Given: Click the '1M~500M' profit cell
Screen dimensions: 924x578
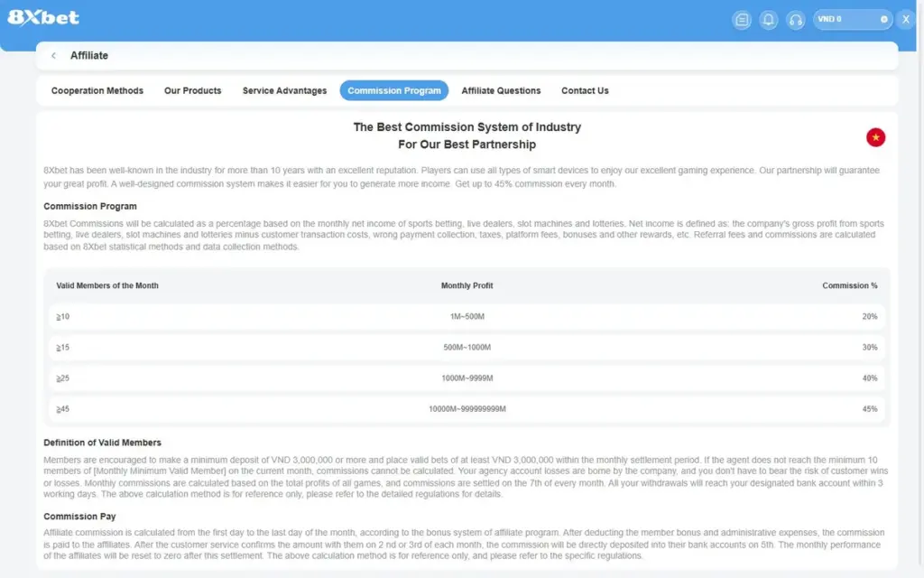Looking at the screenshot, I should [467, 317].
